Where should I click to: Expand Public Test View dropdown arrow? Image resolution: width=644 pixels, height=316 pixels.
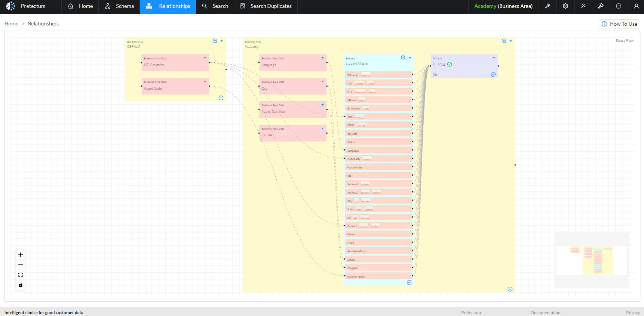pyautogui.click(x=323, y=105)
